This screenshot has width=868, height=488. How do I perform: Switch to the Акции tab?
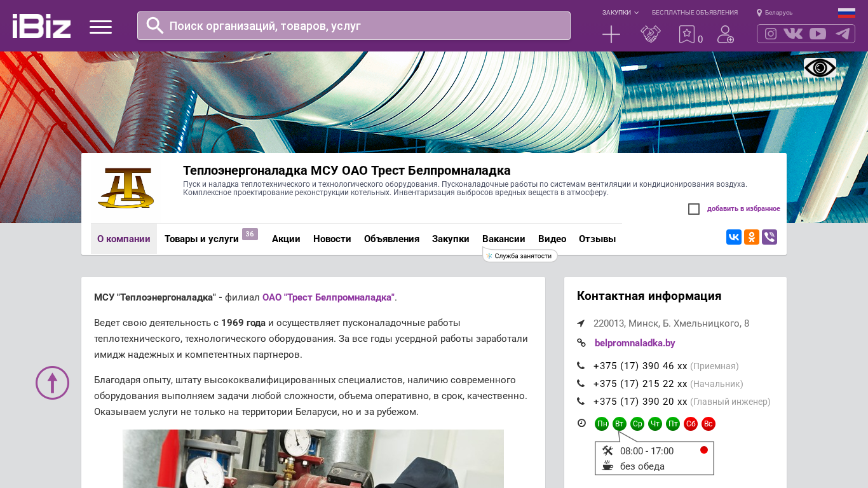coord(286,239)
